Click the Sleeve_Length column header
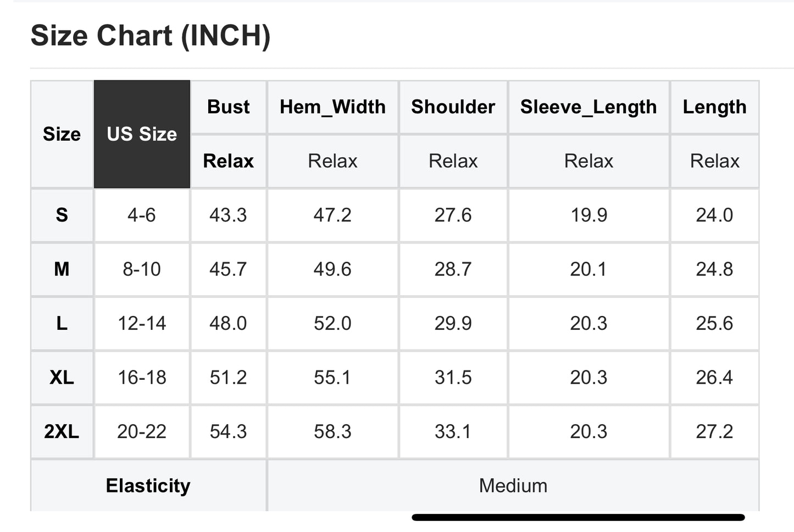794x532 pixels. click(x=588, y=107)
